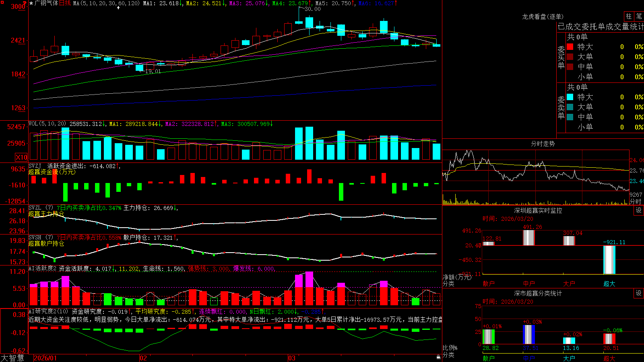This screenshot has width=644, height=362.
Task: Click the -921.11 超大 net value label
Action: (615, 242)
